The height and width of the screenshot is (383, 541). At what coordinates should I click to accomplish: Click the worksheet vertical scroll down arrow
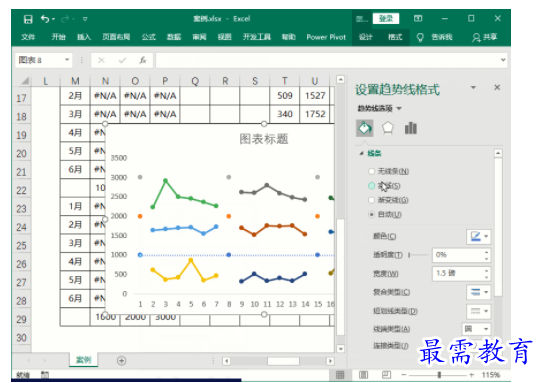tap(340, 349)
